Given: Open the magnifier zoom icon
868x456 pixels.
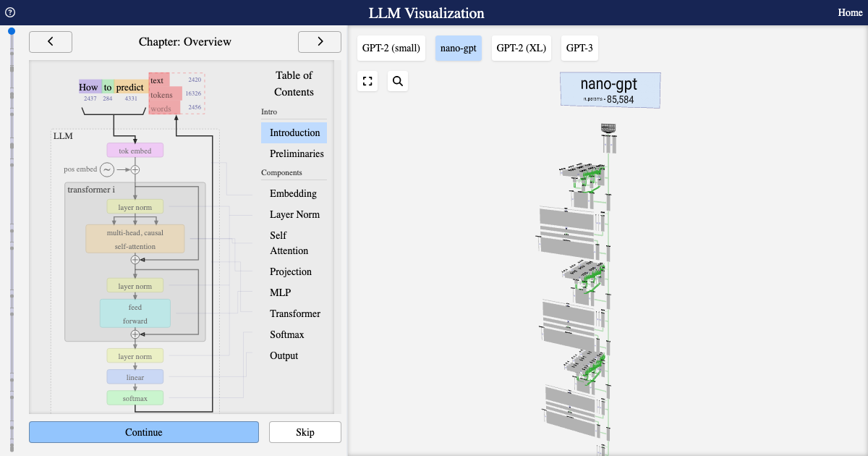Looking at the screenshot, I should pyautogui.click(x=398, y=81).
